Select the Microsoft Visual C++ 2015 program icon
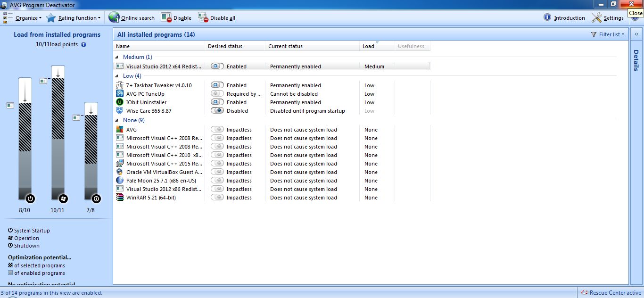This screenshot has width=644, height=298. 120,164
